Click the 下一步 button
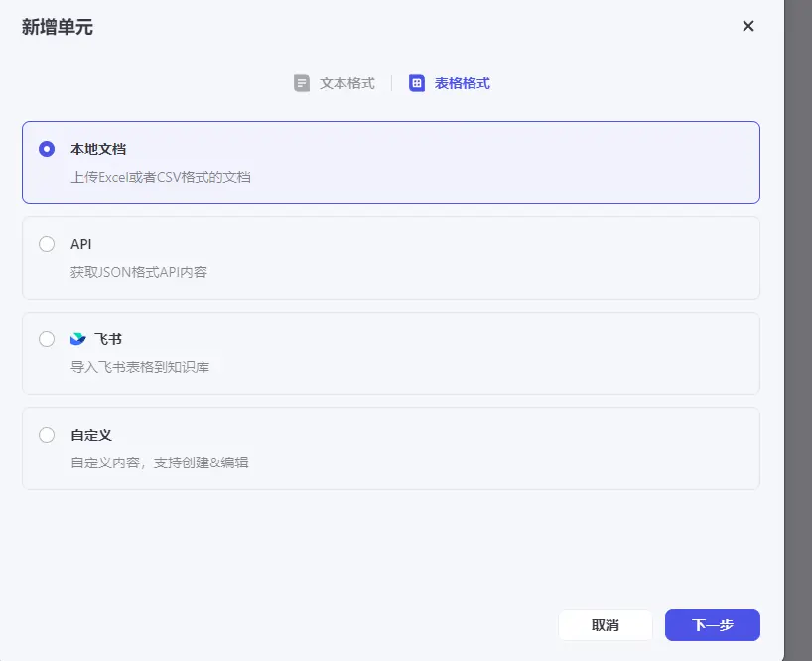The width and height of the screenshot is (812, 661). pyautogui.click(x=713, y=625)
